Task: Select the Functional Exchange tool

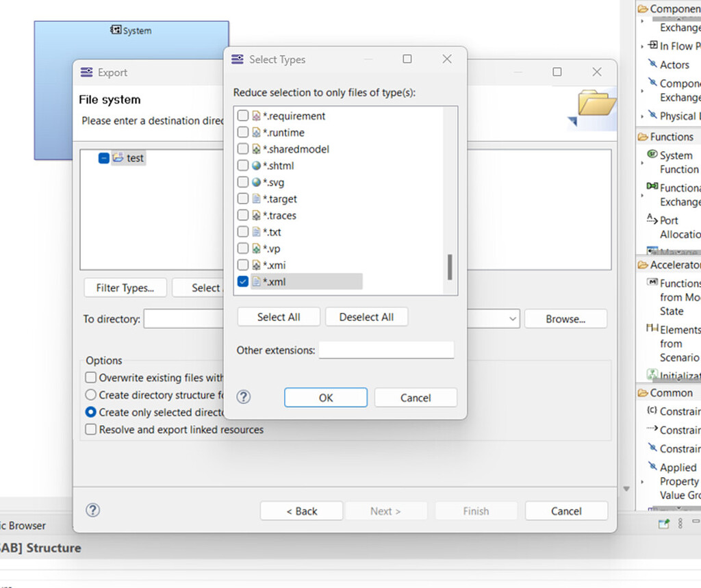Action: (678, 194)
